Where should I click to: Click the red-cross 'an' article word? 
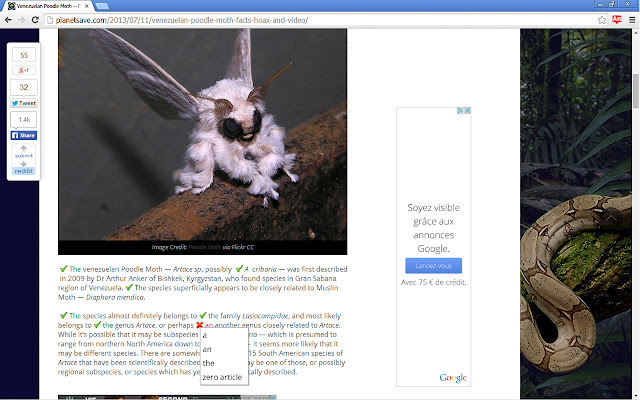click(x=209, y=325)
